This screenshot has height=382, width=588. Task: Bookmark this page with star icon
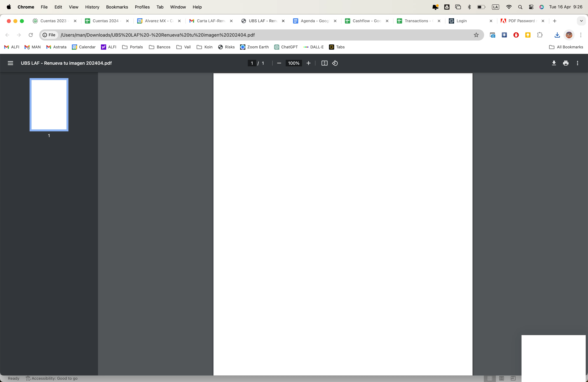coord(476,35)
